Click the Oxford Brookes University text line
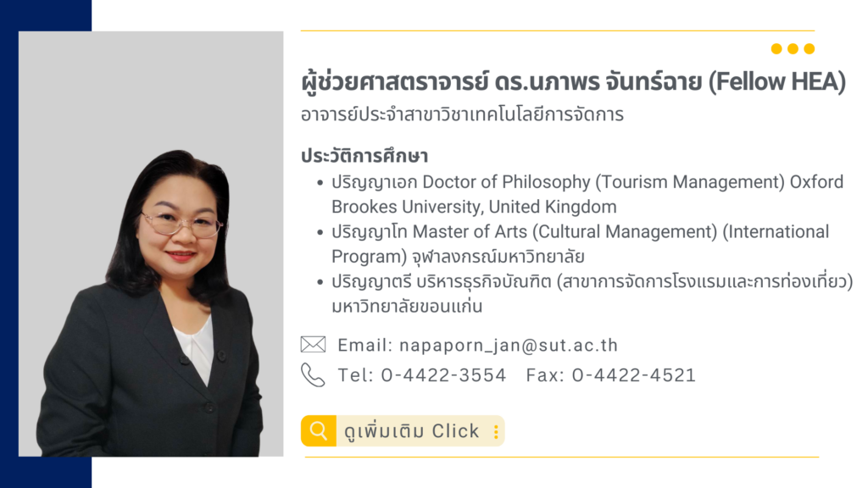 [x=474, y=207]
